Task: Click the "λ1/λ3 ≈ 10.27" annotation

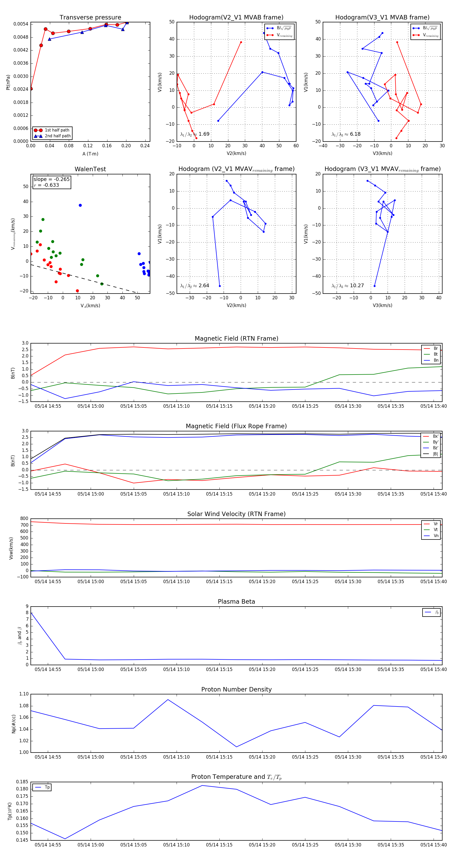Action: [347, 286]
